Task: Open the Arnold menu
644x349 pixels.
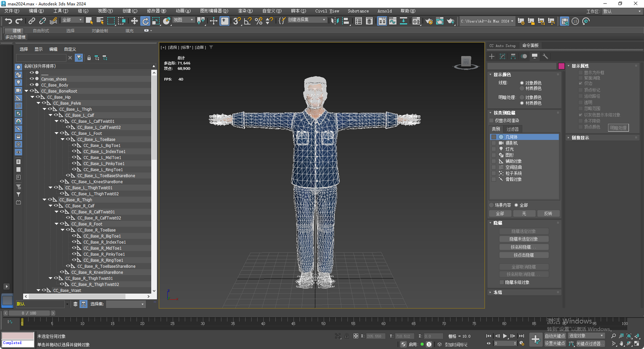Action: (384, 11)
